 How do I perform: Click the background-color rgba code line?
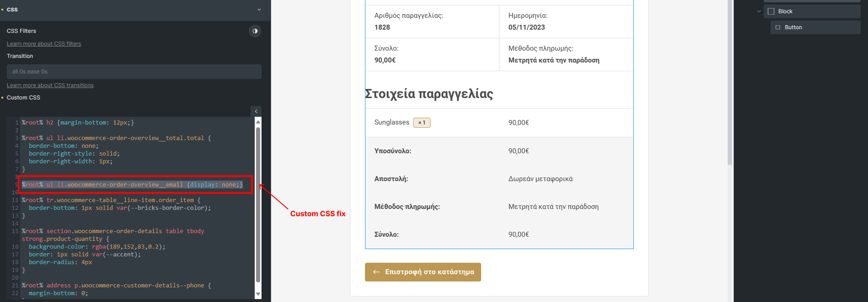[x=97, y=247]
